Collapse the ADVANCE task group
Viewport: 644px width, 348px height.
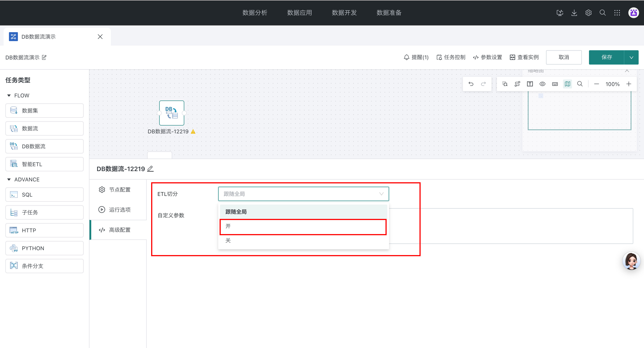click(x=9, y=180)
